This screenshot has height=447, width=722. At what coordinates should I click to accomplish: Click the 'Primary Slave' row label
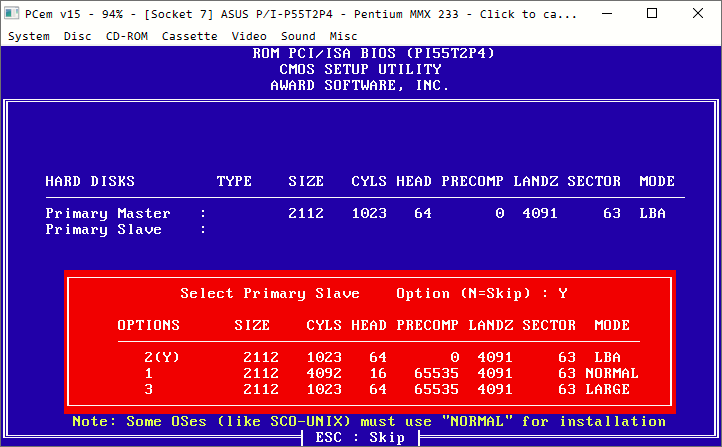pyautogui.click(x=104, y=230)
